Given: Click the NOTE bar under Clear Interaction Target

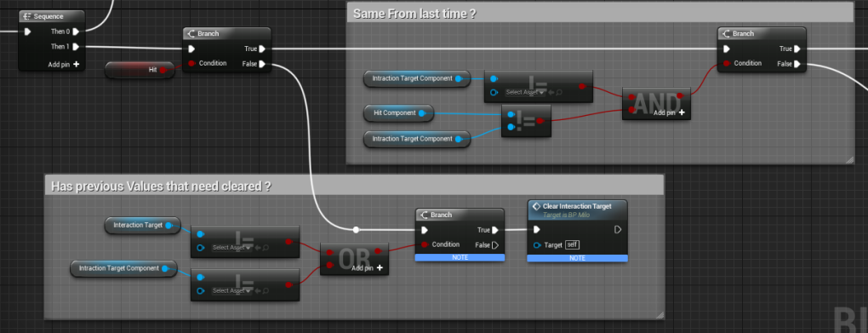Looking at the screenshot, I should pos(577,258).
